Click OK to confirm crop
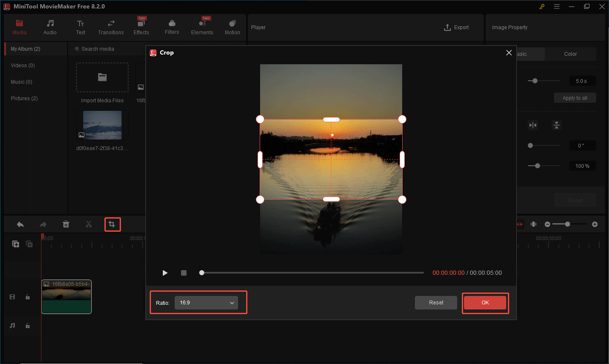 pos(485,303)
